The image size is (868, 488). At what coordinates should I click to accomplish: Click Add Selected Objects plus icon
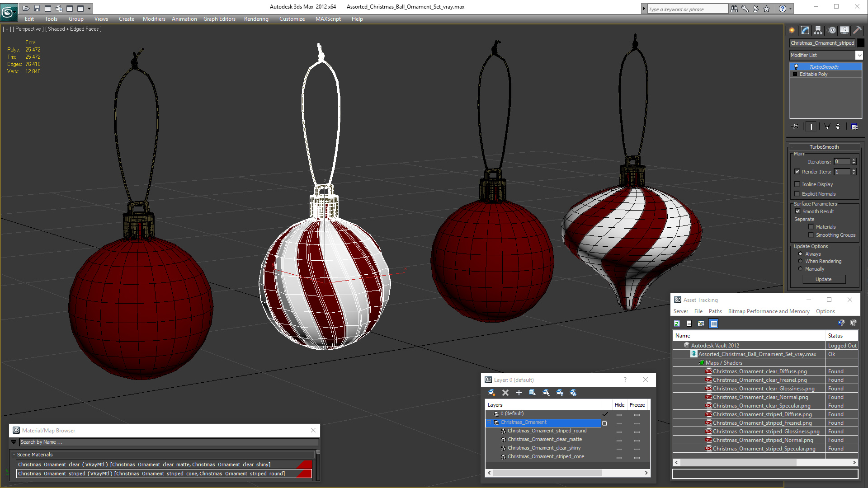[519, 393]
